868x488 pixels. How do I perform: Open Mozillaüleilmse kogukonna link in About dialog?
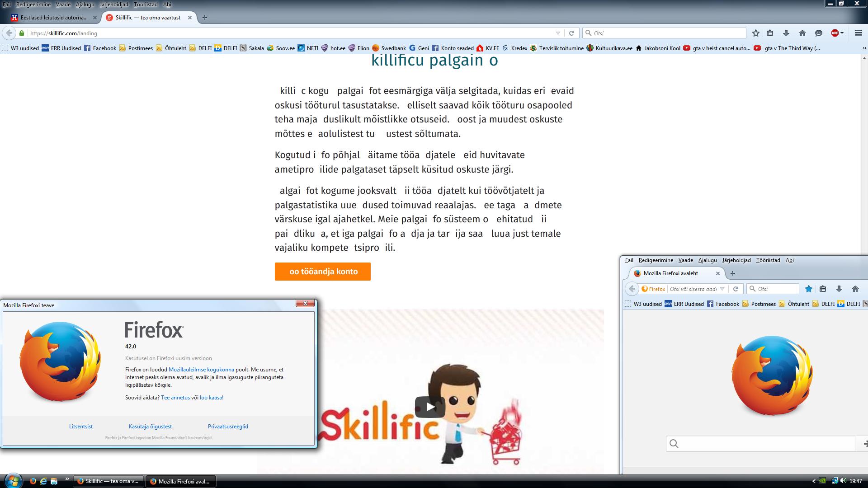(201, 370)
